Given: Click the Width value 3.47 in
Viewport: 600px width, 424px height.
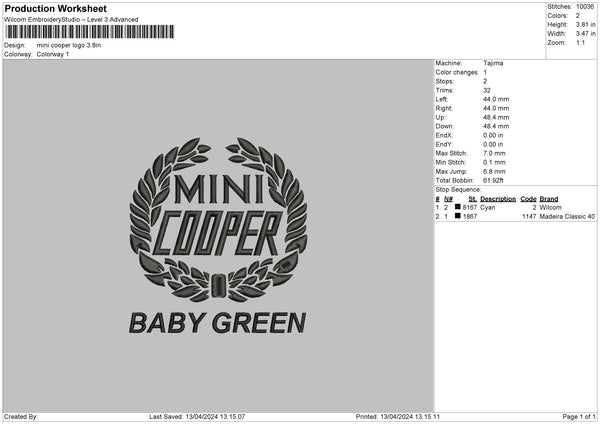Looking at the screenshot, I should pyautogui.click(x=585, y=34).
